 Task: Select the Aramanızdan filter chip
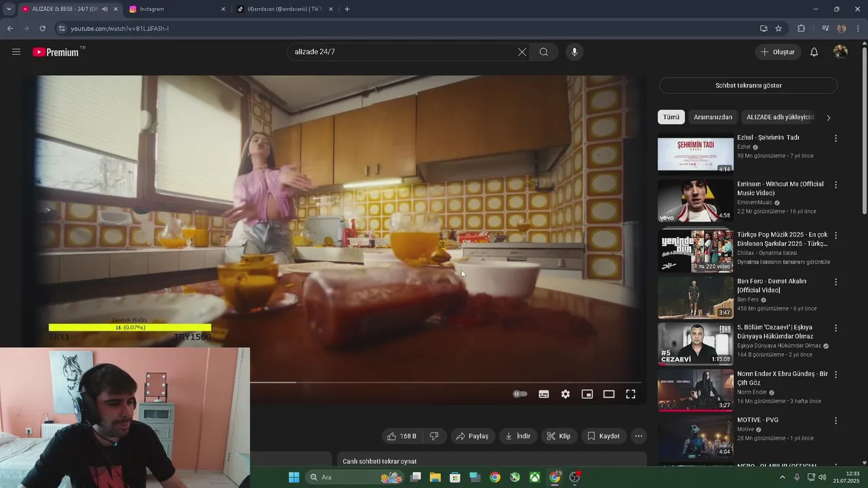coord(713,117)
